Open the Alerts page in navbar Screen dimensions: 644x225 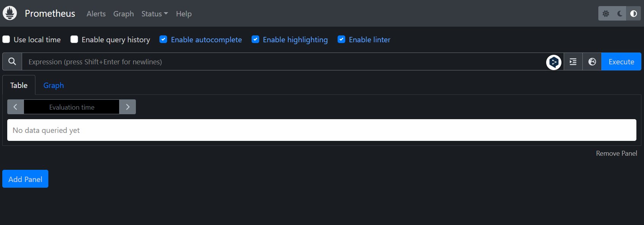click(x=96, y=14)
